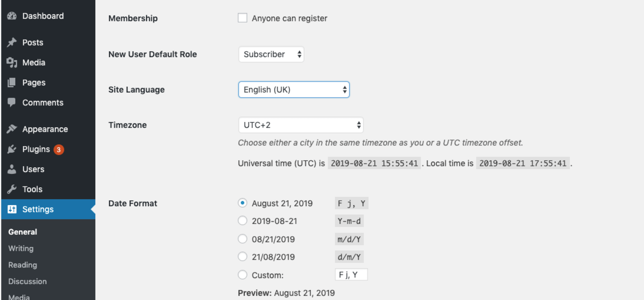Open the Site Language dropdown
Screen dimensions: 644x300
pyautogui.click(x=294, y=90)
